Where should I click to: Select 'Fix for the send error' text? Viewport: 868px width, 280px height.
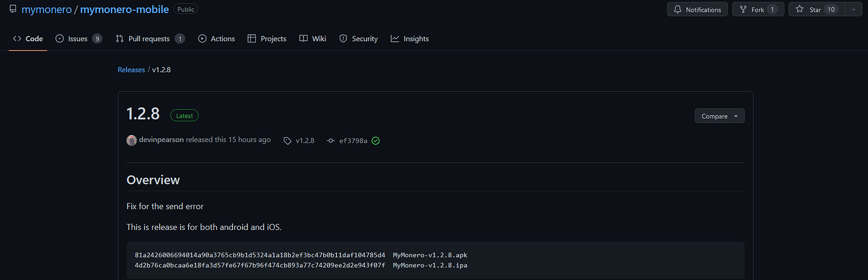[165, 206]
